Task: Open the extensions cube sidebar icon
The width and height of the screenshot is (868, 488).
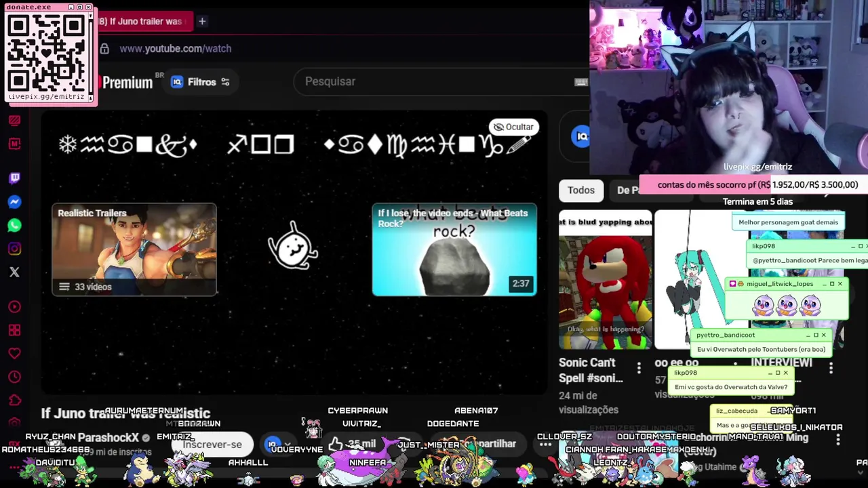Action: point(14,401)
